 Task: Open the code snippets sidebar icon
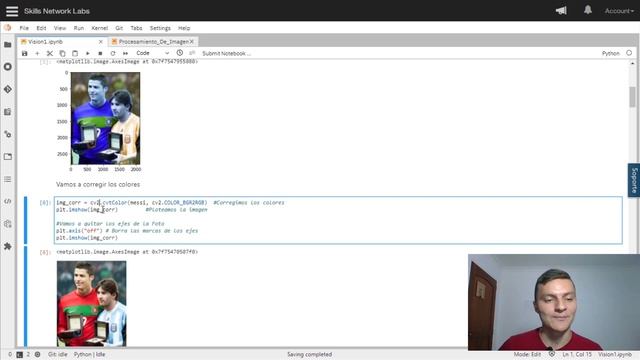pos(8,201)
